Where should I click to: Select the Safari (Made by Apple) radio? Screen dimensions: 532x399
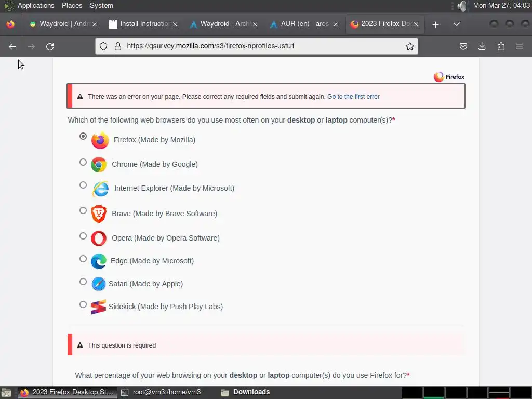coord(83,282)
